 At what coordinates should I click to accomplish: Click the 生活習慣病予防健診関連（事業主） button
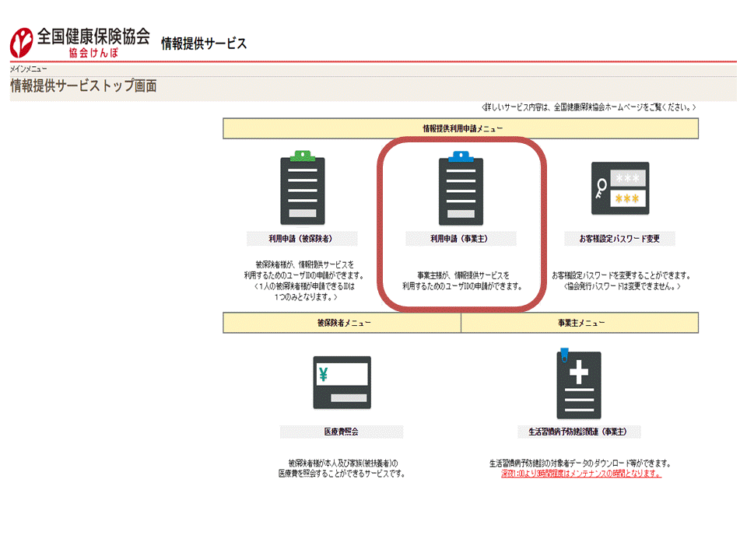[578, 432]
